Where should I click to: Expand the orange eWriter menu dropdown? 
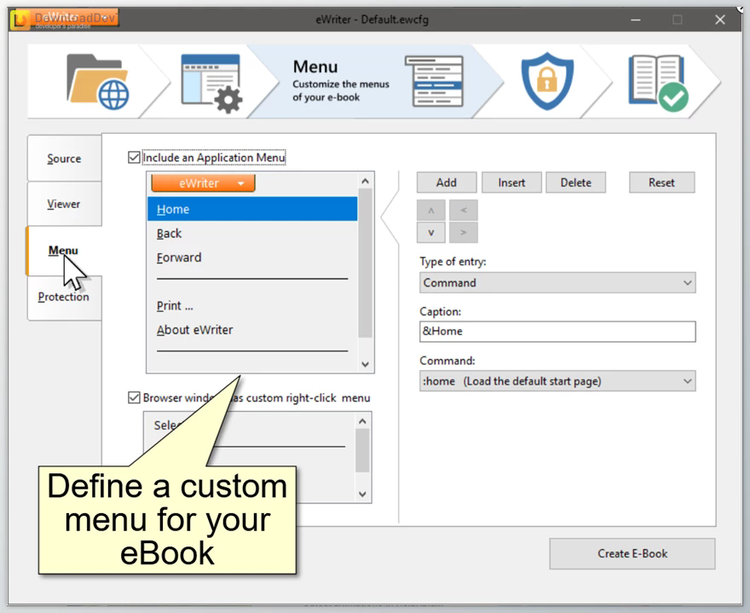(x=203, y=183)
